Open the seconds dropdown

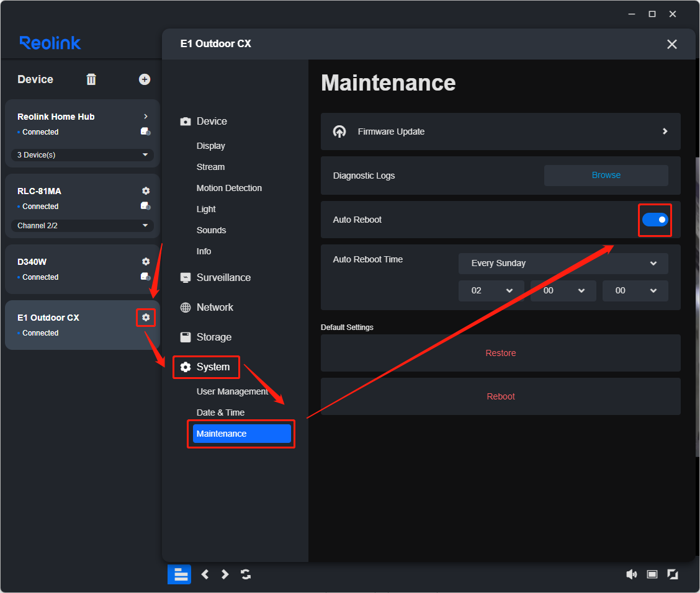pyautogui.click(x=635, y=290)
